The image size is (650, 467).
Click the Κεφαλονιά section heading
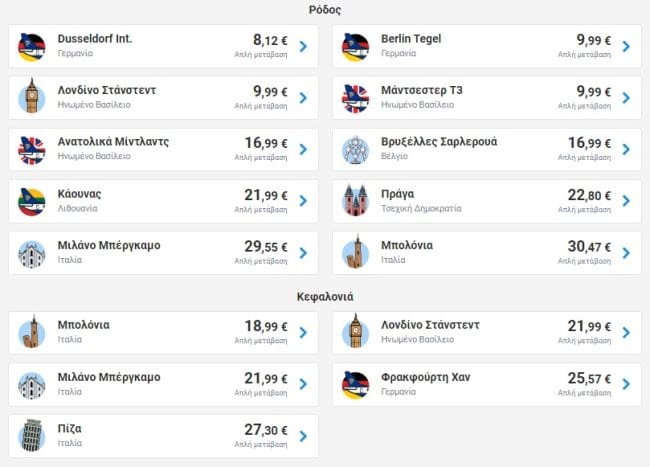(325, 297)
